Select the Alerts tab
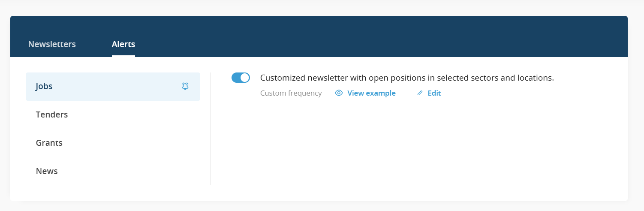Screen dimensions: 644x211 [123, 44]
